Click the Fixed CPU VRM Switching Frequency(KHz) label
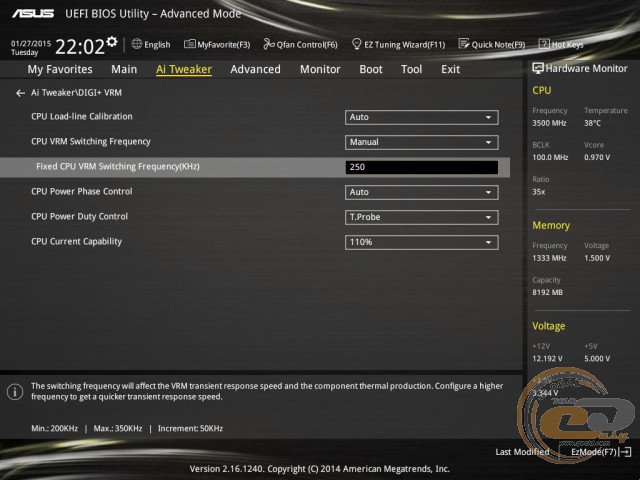640x480 pixels. click(118, 167)
